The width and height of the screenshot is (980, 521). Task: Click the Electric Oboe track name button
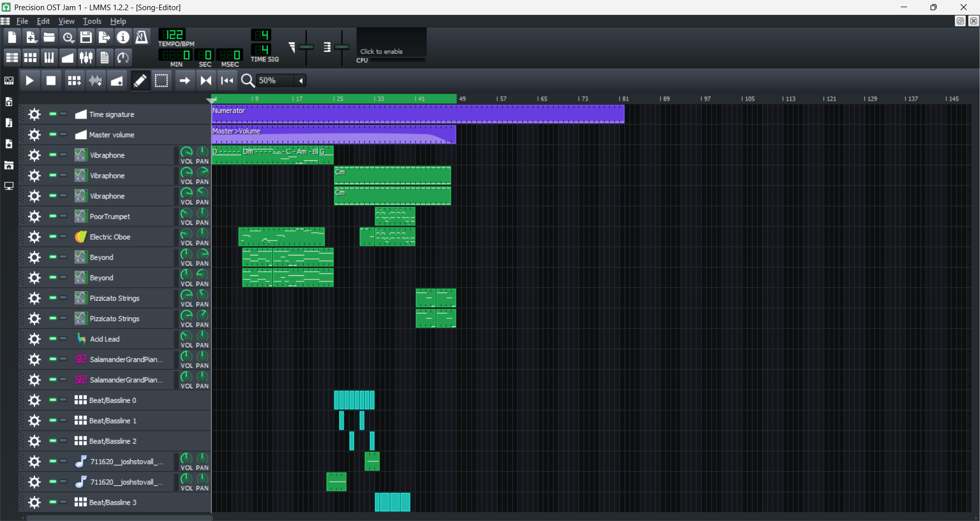[123, 237]
